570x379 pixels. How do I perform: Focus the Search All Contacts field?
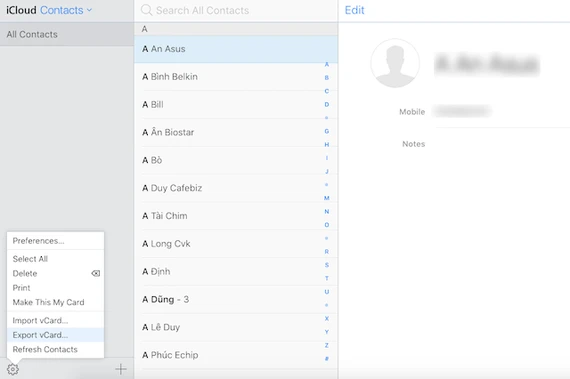coord(236,10)
